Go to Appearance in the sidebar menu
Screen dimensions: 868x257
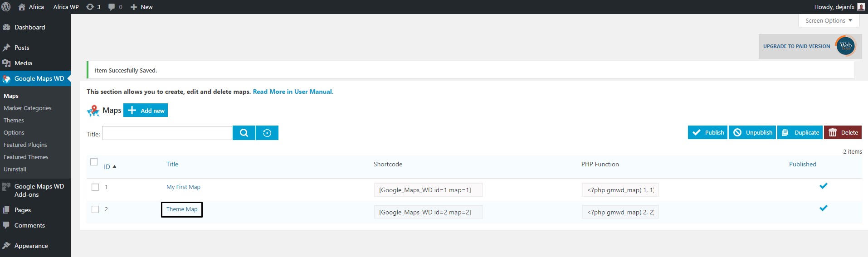tap(31, 246)
